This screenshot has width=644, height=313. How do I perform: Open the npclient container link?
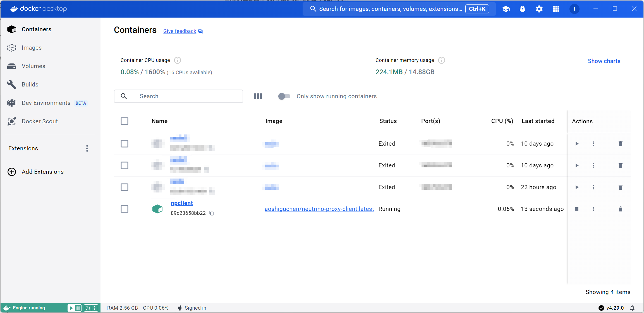(x=182, y=203)
